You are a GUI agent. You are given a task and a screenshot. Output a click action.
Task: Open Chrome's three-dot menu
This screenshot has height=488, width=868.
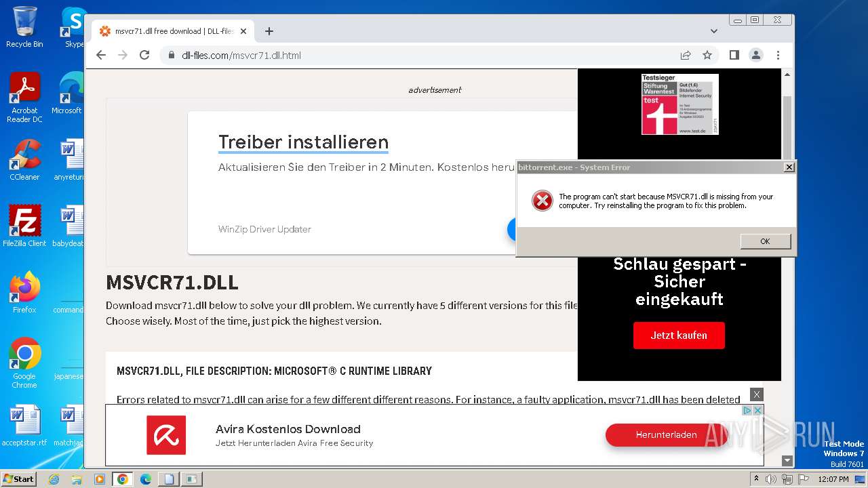[778, 55]
